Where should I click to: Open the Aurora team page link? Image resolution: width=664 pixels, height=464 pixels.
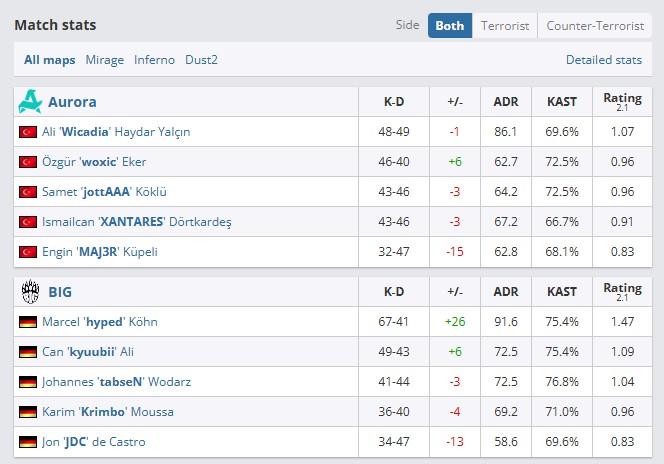coord(72,102)
